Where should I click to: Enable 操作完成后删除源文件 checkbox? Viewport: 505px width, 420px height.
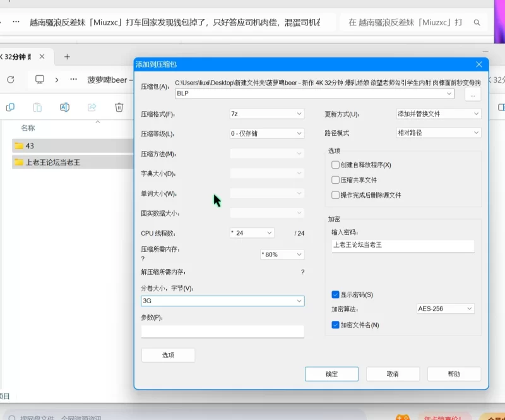(335, 195)
